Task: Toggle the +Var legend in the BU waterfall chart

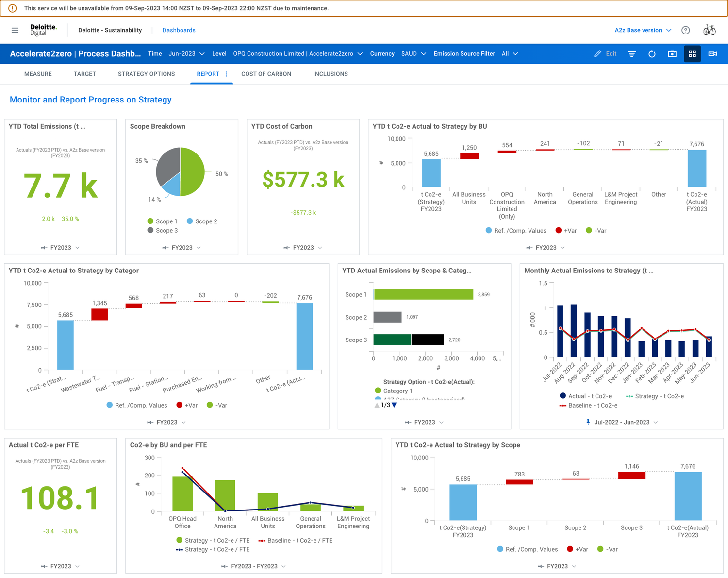Action: point(566,230)
